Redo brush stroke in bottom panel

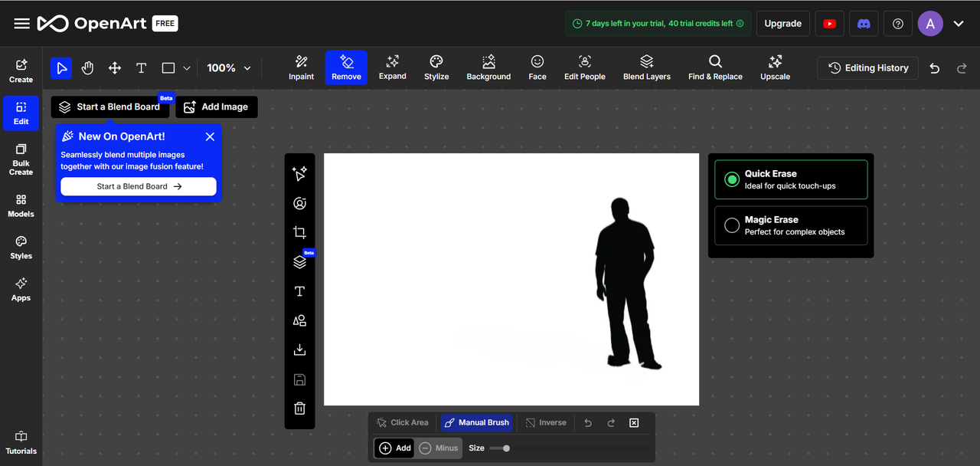(611, 422)
